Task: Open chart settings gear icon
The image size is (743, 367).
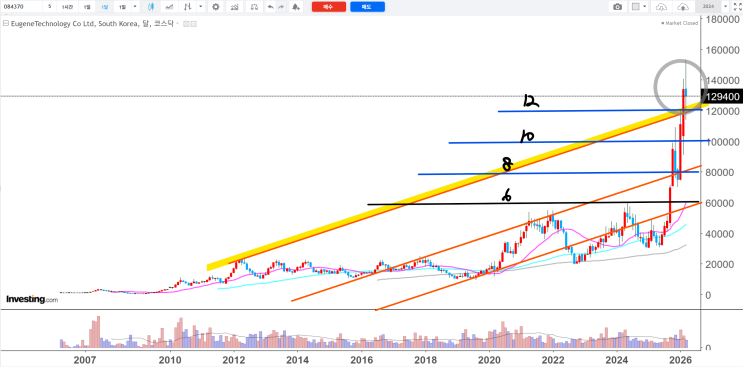Action: [x=216, y=7]
